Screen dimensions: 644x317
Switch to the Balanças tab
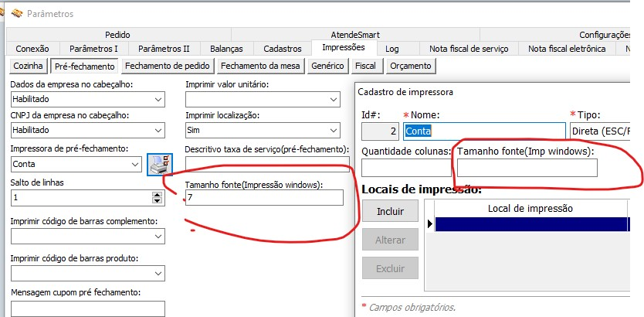point(226,49)
